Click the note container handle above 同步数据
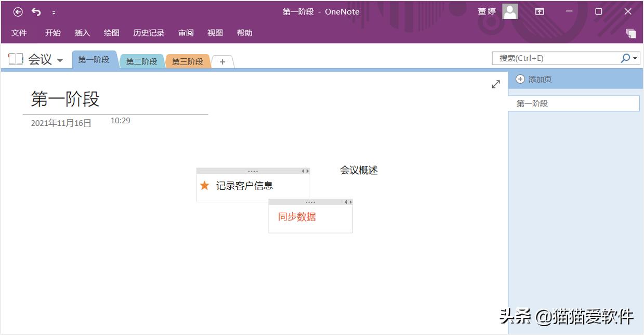 pyautogui.click(x=310, y=202)
